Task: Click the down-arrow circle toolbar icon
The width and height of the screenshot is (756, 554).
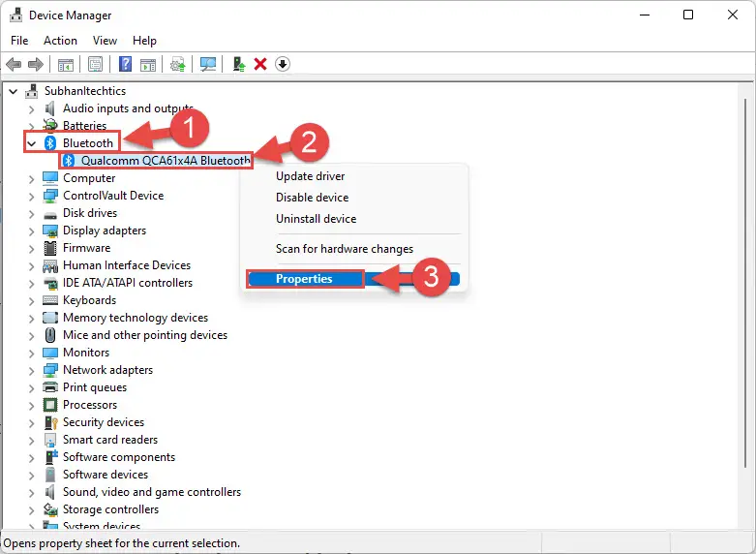Action: pyautogui.click(x=283, y=64)
